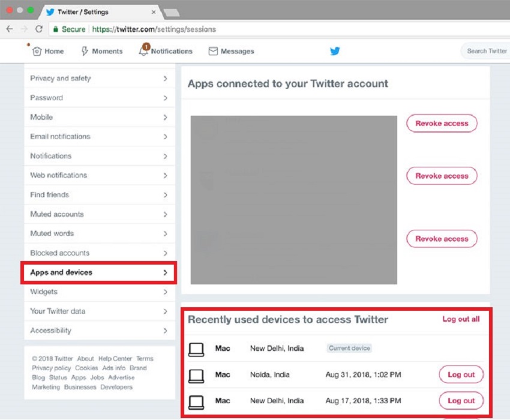Click Log out all devices link

(461, 319)
